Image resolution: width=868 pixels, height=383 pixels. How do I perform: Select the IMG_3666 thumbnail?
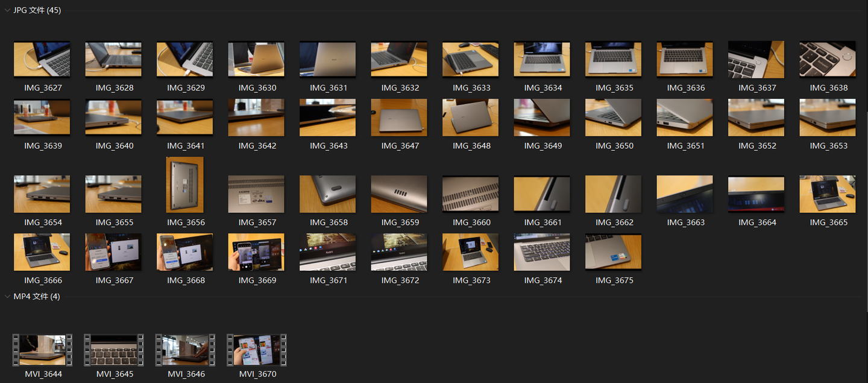click(42, 252)
